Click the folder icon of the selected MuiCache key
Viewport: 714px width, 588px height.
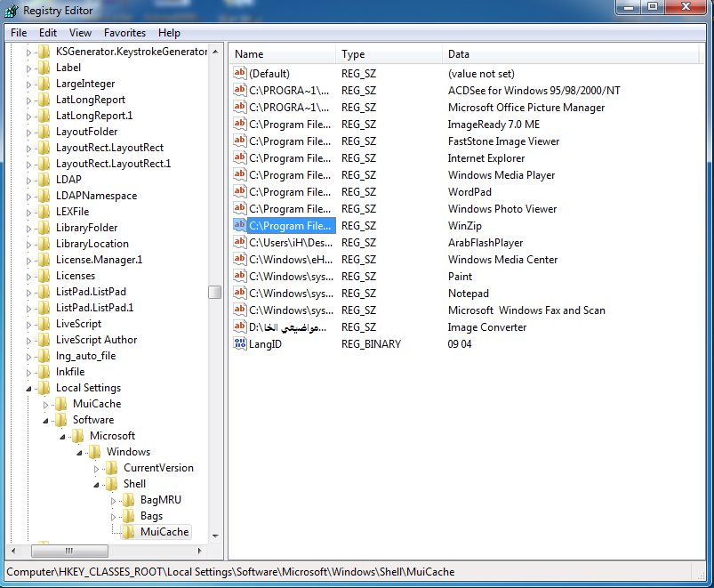point(129,532)
